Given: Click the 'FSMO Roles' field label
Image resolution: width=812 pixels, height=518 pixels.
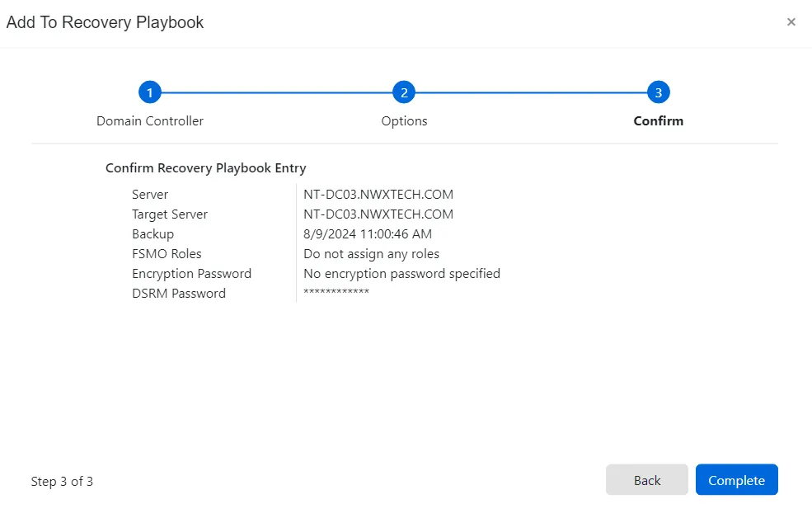Looking at the screenshot, I should [167, 254].
